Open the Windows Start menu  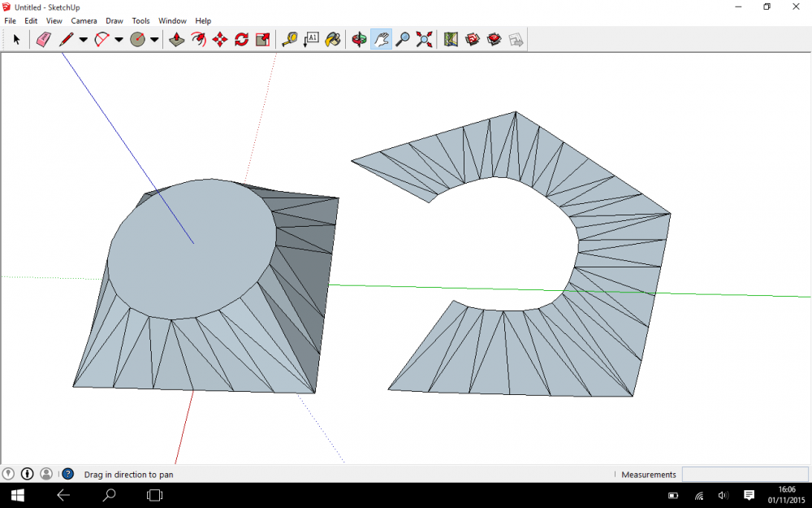tap(17, 495)
